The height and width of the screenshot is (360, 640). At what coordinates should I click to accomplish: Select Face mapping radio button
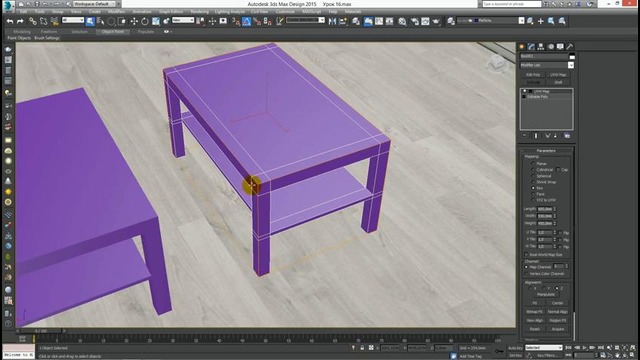(533, 194)
